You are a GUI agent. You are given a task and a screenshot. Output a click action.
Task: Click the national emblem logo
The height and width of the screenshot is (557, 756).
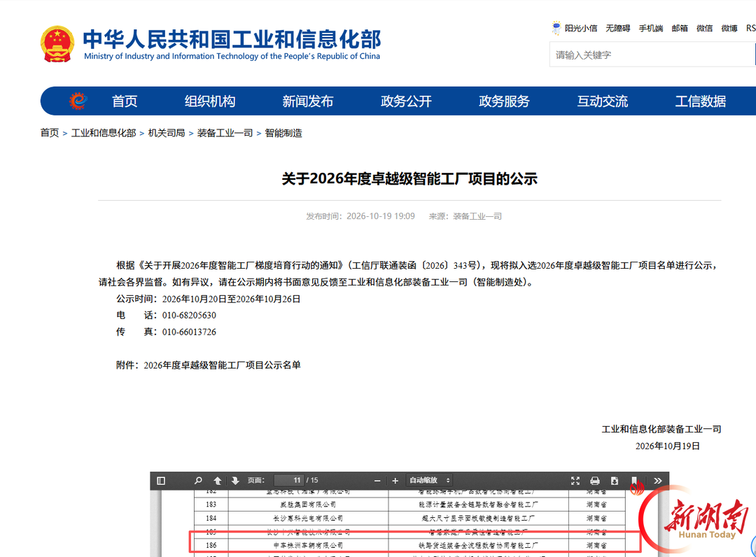click(57, 44)
